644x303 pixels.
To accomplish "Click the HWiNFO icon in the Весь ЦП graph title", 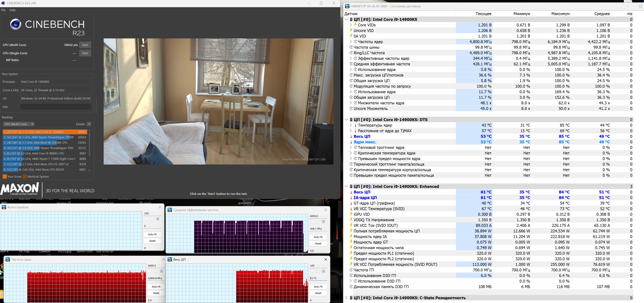I will (170, 259).
